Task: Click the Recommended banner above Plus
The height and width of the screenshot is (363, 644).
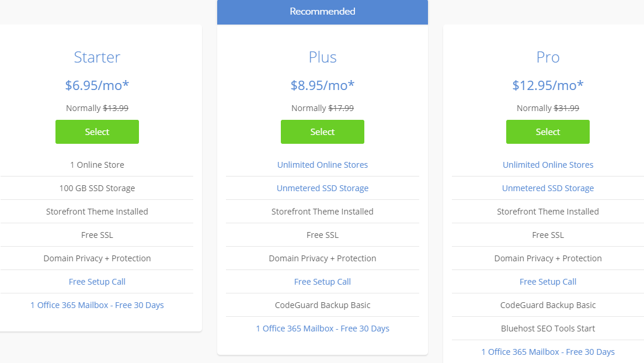Action: 322,12
